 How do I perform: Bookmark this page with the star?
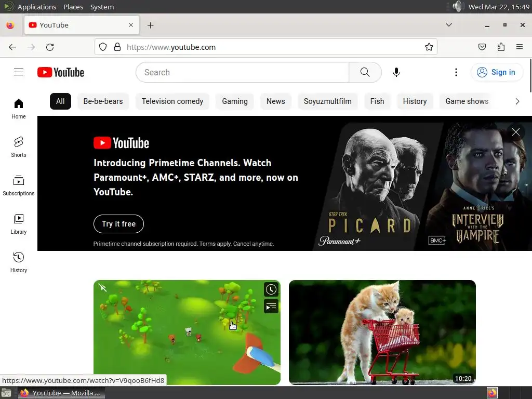click(x=429, y=47)
